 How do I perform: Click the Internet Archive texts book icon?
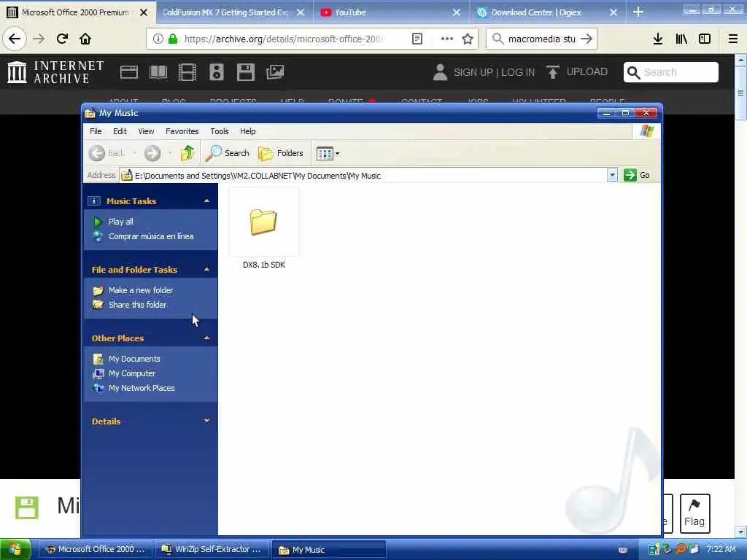pyautogui.click(x=158, y=72)
